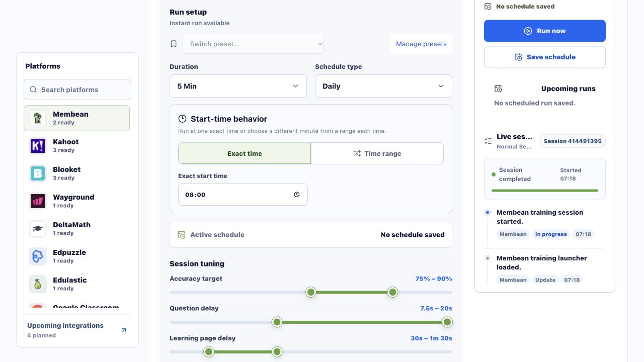Open upcoming integrations arrow icon
The image size is (644, 362).
click(124, 330)
